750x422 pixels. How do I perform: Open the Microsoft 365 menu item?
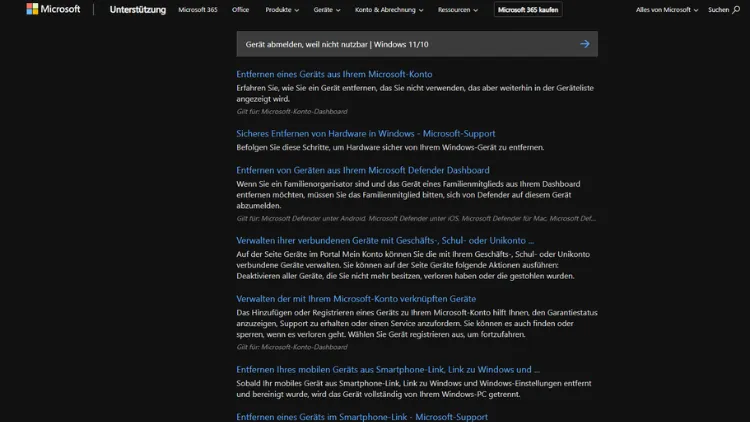198,10
